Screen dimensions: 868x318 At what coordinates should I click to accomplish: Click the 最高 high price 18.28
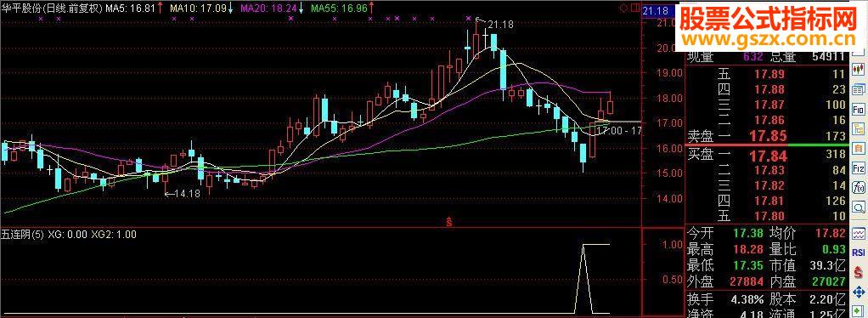748,250
